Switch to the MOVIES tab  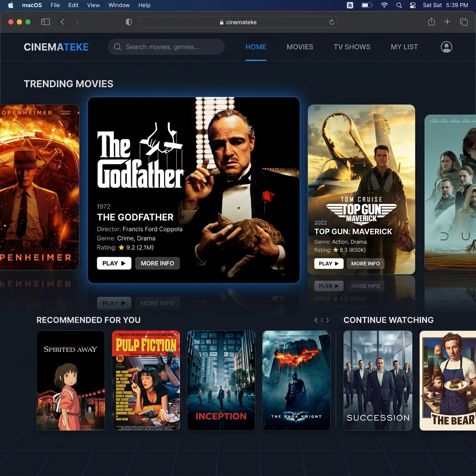point(300,47)
